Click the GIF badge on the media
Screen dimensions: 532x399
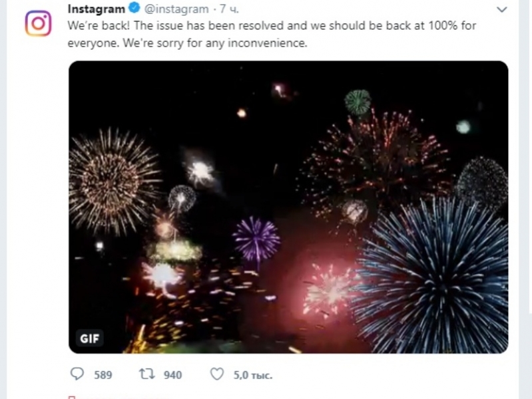coord(89,338)
